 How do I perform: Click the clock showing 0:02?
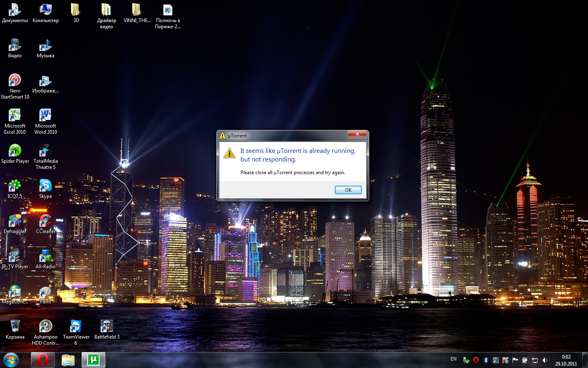click(x=566, y=360)
